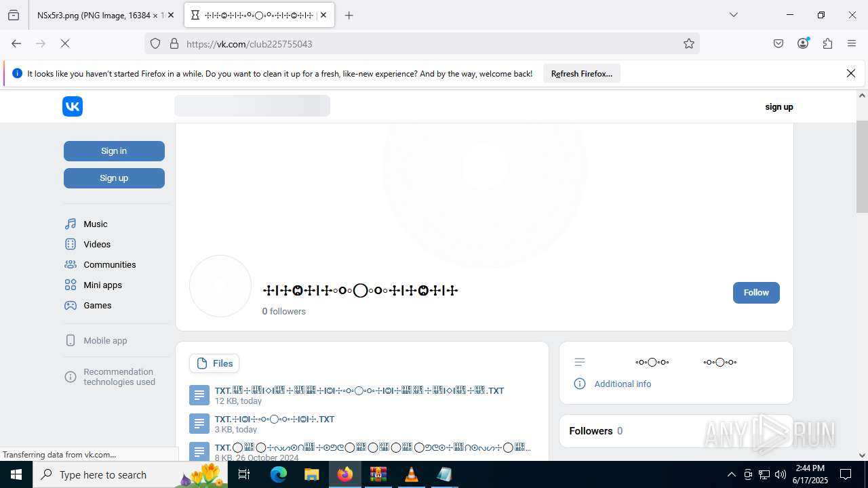Open the Files section button
Screen dimensions: 868x488
(x=214, y=363)
